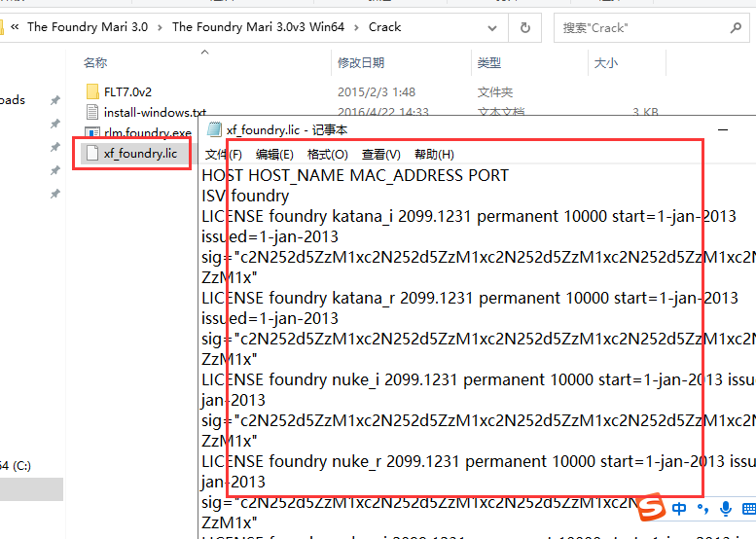Click install-windows.txt document icon
756x539 pixels.
coord(92,112)
